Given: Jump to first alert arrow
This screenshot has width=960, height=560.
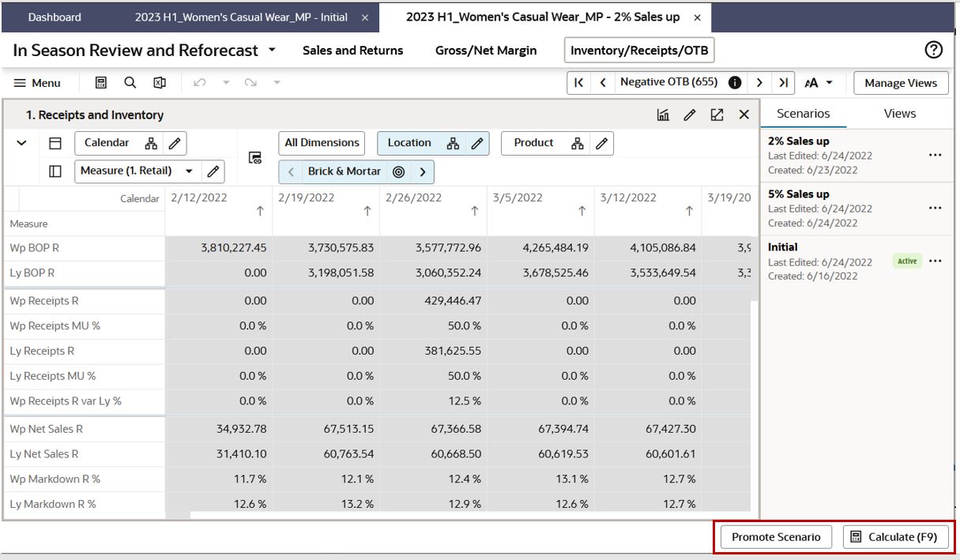Looking at the screenshot, I should (578, 82).
